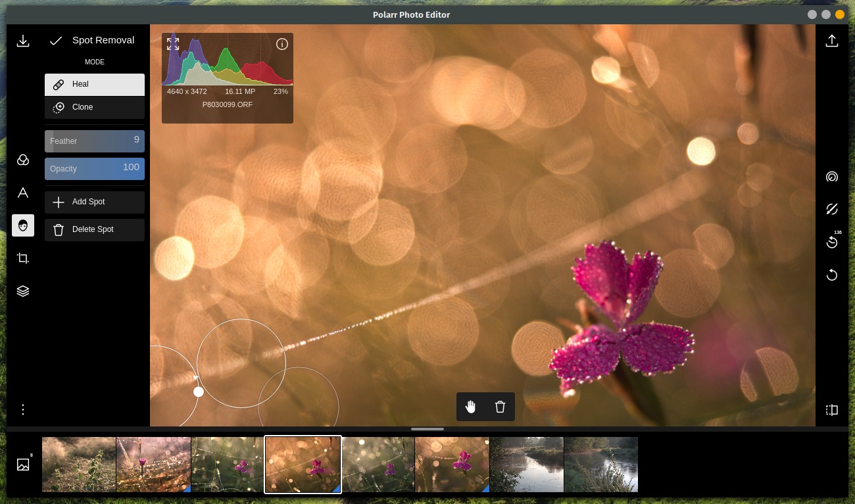Open eighth thumbnail of river with grass
Image resolution: width=855 pixels, height=504 pixels.
[x=601, y=465]
